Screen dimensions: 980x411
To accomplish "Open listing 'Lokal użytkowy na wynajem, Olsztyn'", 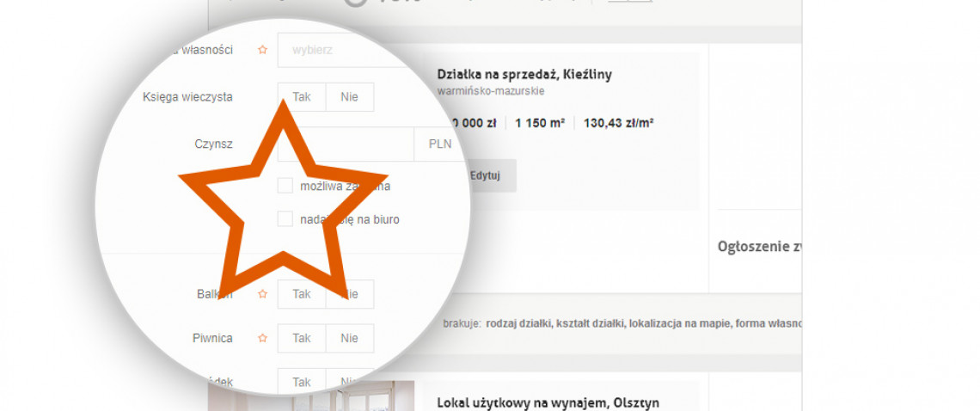I will click(x=548, y=403).
